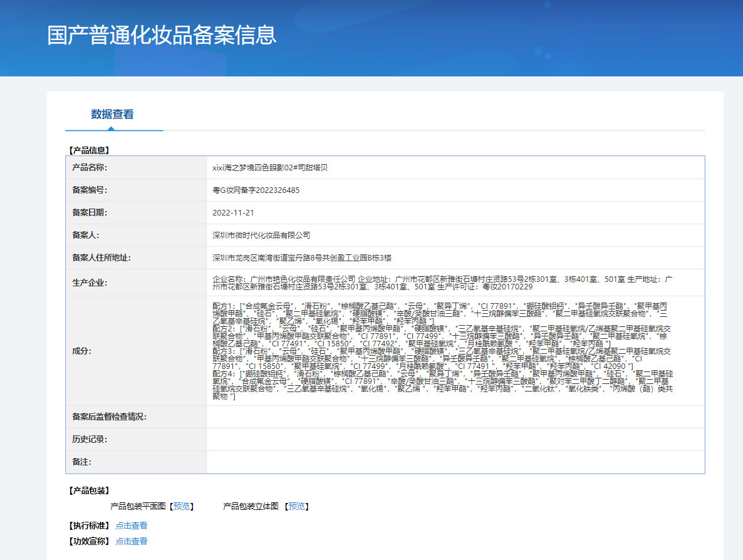The image size is (743, 560).
Task: Click the 备案后监督检查情况 row label
Action: pos(110,417)
